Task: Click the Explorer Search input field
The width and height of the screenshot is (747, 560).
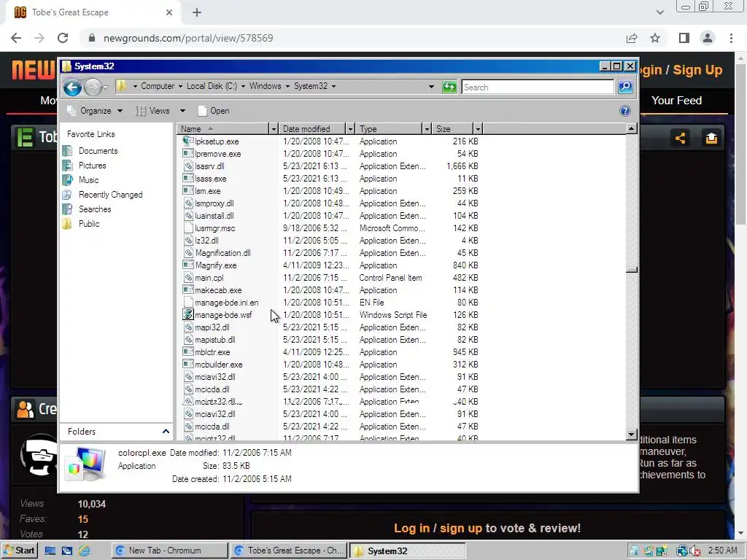Action: pyautogui.click(x=538, y=87)
